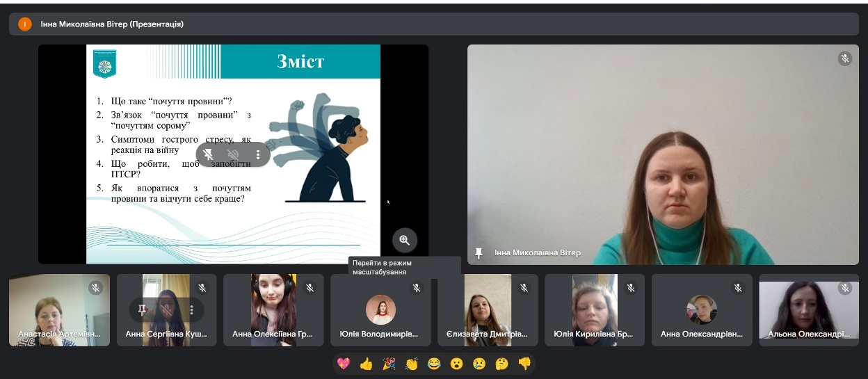
Task: Send the thumbs up reaction
Action: [x=367, y=363]
